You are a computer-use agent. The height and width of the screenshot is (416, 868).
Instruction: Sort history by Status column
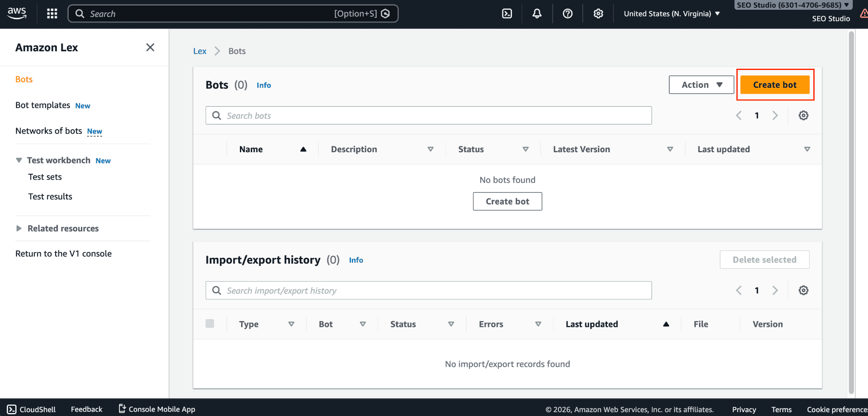coord(451,324)
